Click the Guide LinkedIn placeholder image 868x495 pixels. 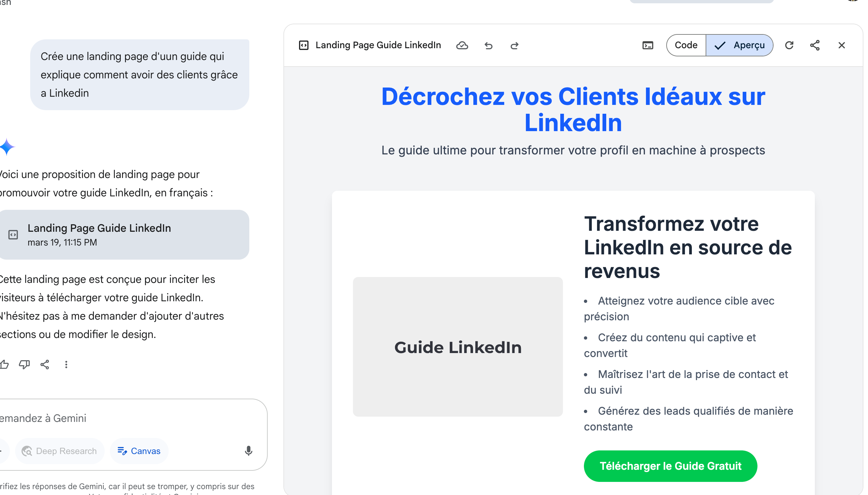tap(458, 347)
